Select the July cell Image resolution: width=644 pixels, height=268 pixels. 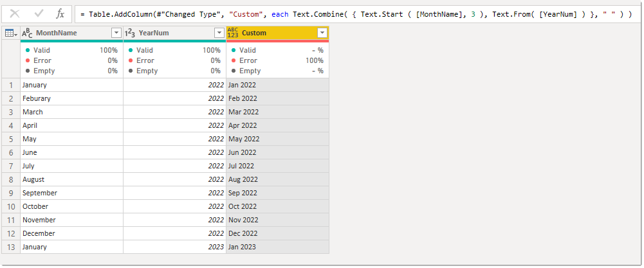(x=71, y=166)
